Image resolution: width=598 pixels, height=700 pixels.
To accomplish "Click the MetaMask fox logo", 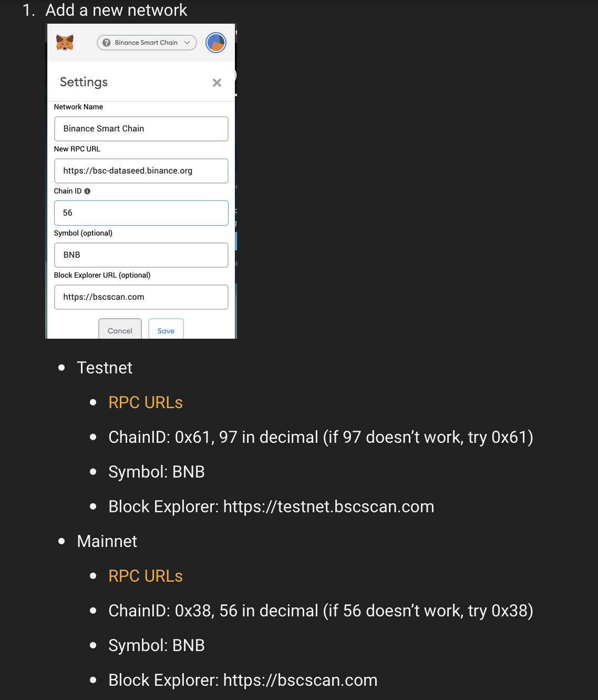I will point(65,43).
